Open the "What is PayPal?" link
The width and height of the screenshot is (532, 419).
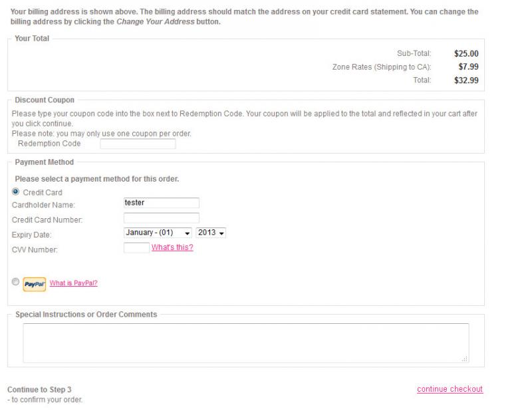click(74, 283)
